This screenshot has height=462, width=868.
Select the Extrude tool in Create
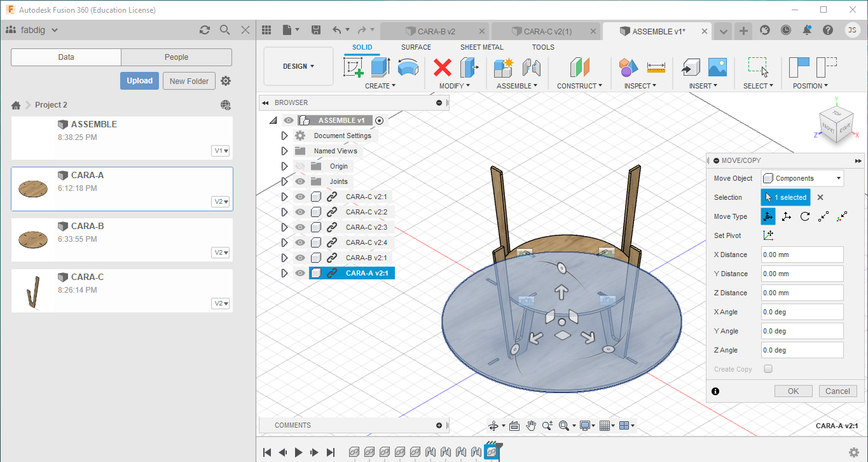coord(380,67)
